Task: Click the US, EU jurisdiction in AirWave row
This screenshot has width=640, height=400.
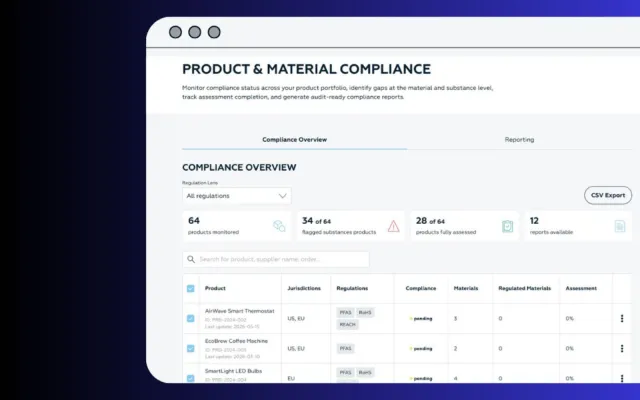Action: click(296, 318)
